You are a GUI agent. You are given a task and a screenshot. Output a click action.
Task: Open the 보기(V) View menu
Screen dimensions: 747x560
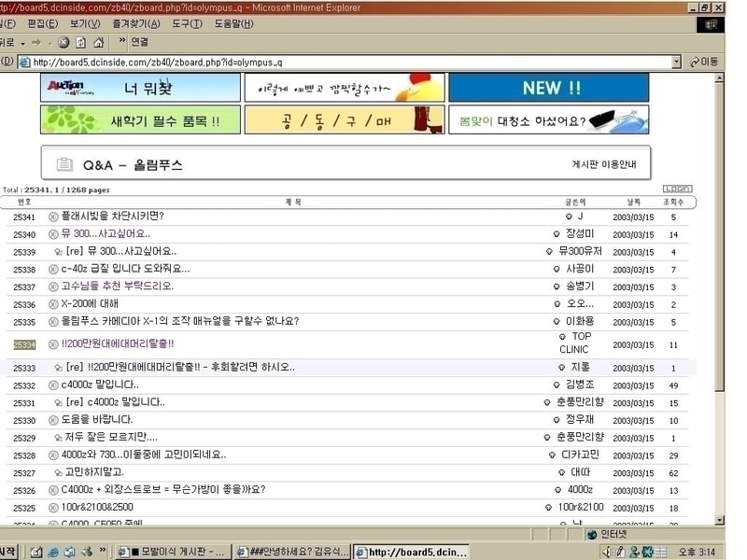coord(85,23)
